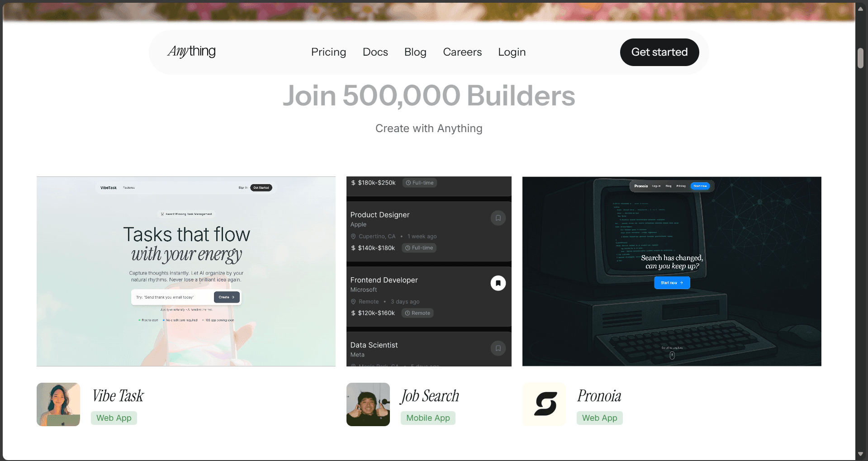Click the Login link
This screenshot has height=461, width=868.
(x=512, y=52)
